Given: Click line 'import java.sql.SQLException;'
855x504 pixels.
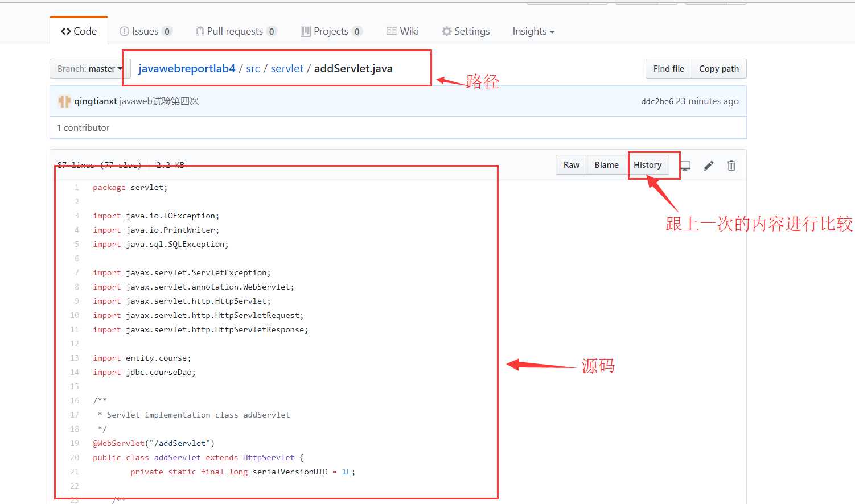Looking at the screenshot, I should [161, 244].
